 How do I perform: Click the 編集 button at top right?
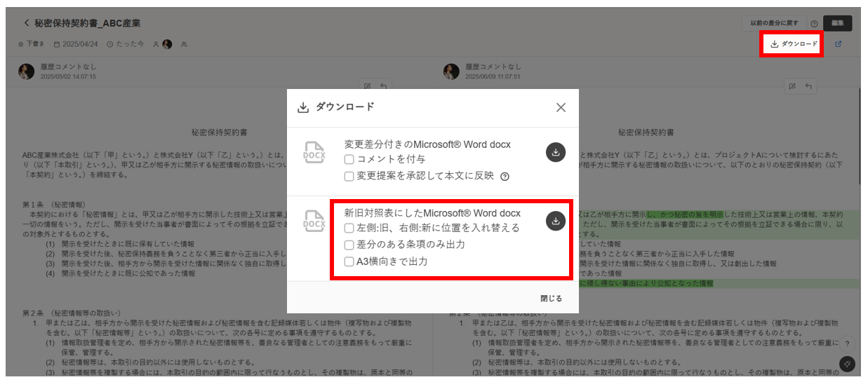(837, 23)
